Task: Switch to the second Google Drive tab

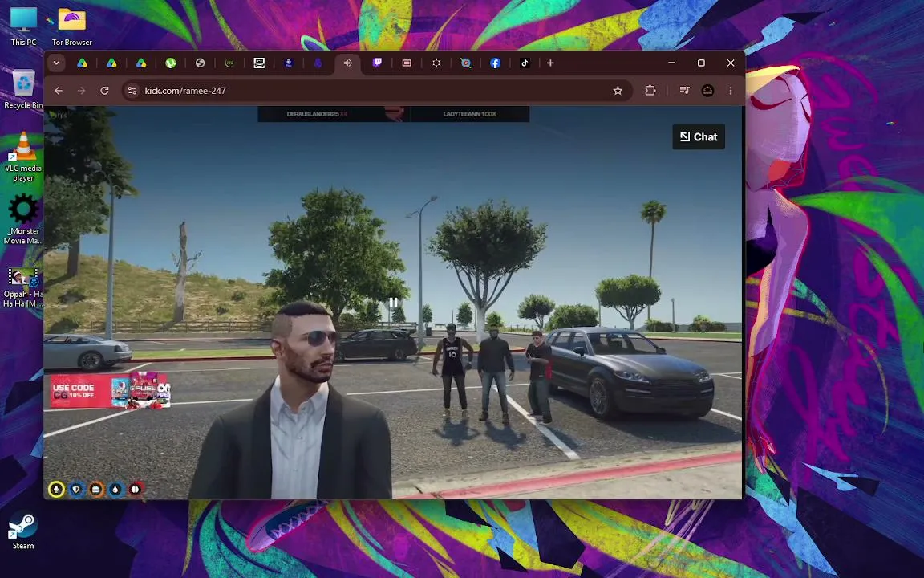Action: (x=111, y=63)
